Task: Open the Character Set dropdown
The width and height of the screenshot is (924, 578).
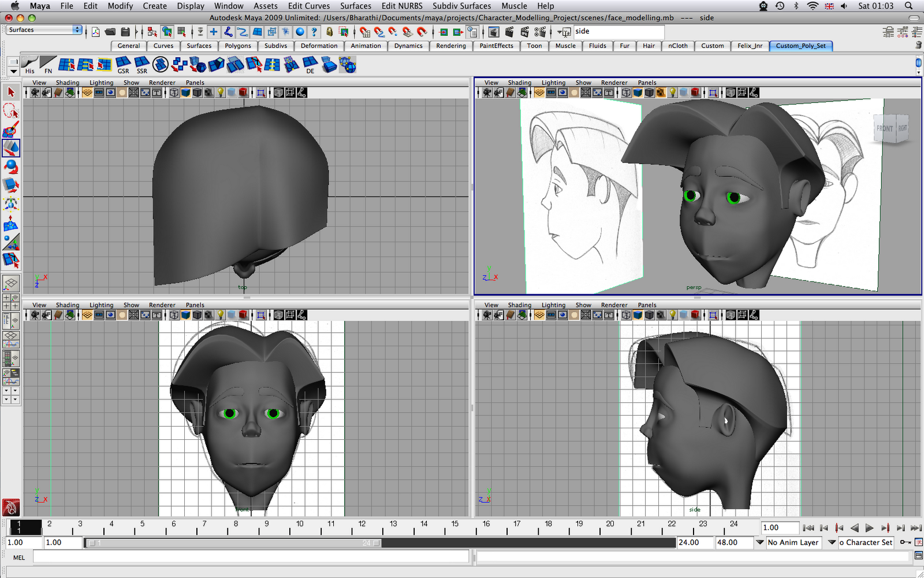Action: [832, 543]
